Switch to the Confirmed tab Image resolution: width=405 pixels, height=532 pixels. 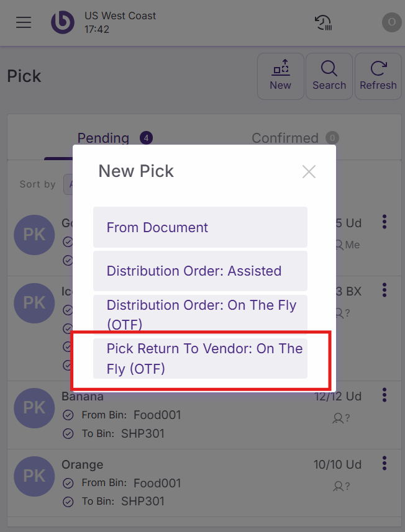click(285, 138)
